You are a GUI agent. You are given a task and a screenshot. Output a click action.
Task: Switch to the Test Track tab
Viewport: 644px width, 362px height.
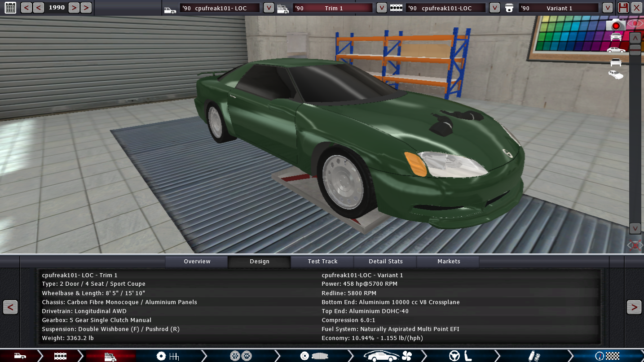click(322, 262)
